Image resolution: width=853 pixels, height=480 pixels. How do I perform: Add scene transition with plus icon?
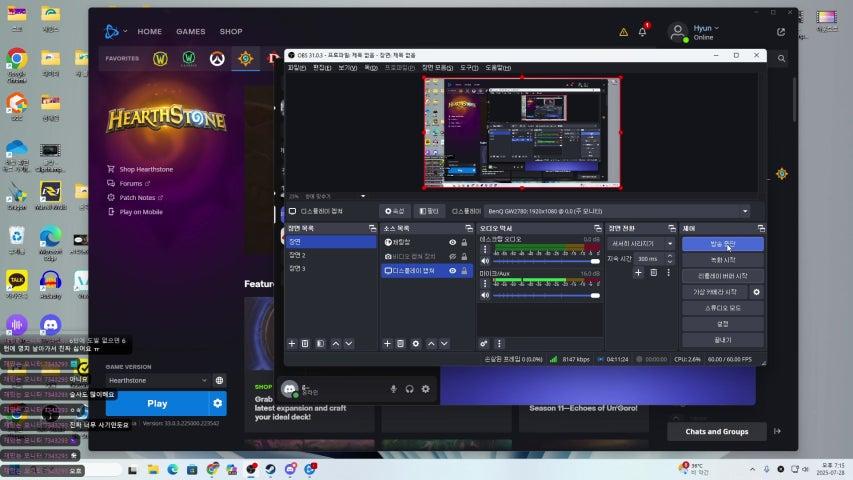coord(638,273)
